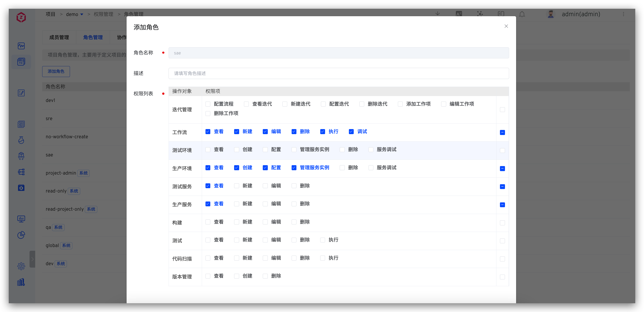Open the system settings gear sidebar icon
Image resolution: width=644 pixels, height=312 pixels.
pyautogui.click(x=21, y=266)
